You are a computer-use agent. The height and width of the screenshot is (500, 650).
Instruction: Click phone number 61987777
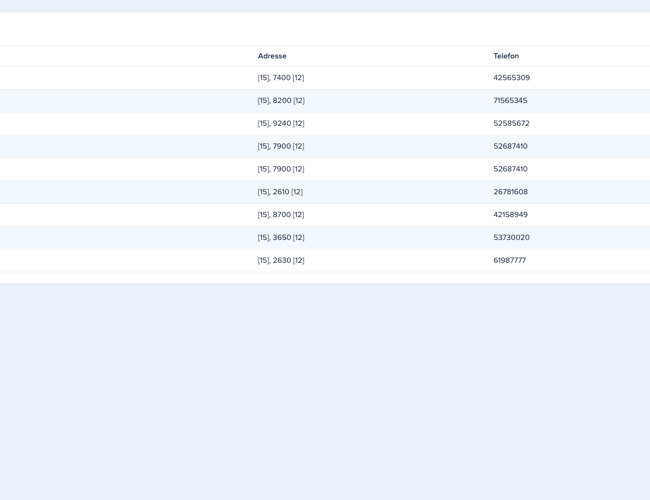(x=509, y=261)
